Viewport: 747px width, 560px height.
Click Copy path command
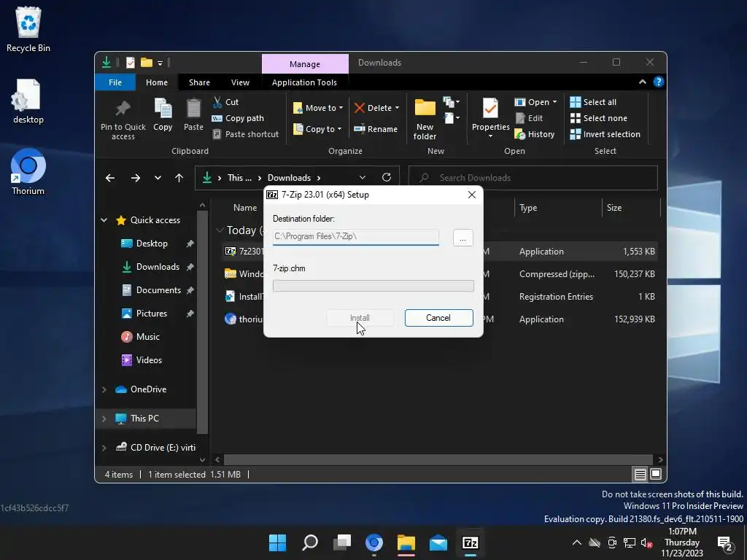point(238,118)
